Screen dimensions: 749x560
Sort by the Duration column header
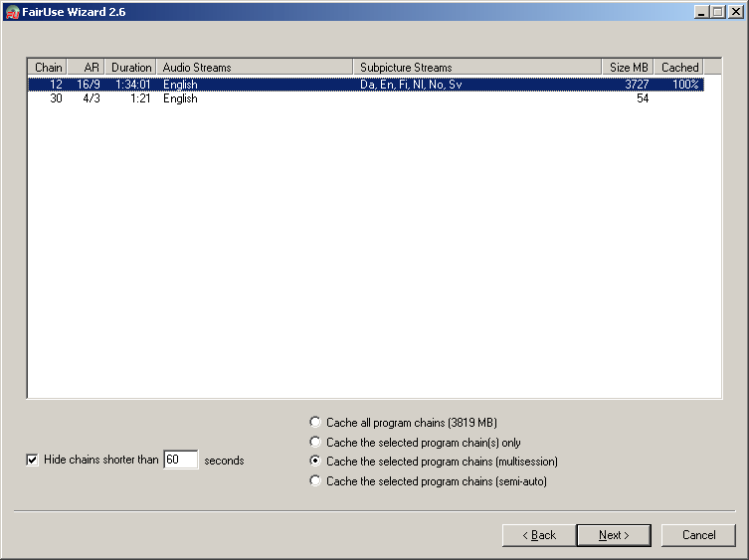[131, 68]
